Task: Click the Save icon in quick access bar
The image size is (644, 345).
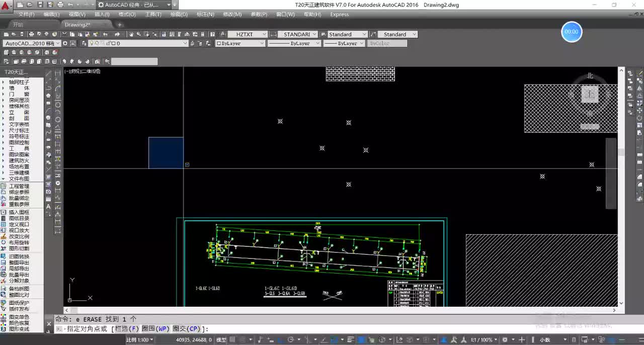Action: (x=40, y=5)
